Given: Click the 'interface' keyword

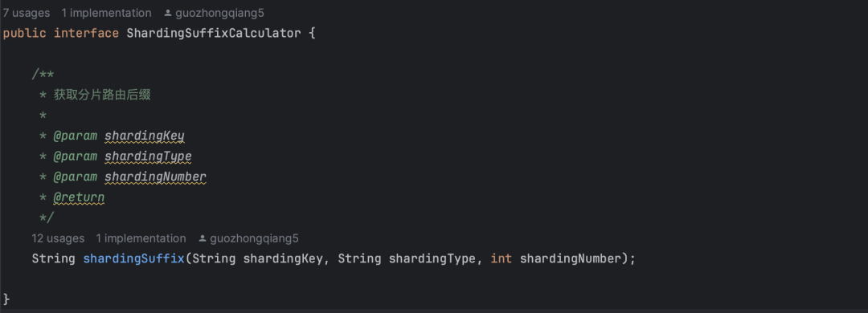Looking at the screenshot, I should click(86, 33).
